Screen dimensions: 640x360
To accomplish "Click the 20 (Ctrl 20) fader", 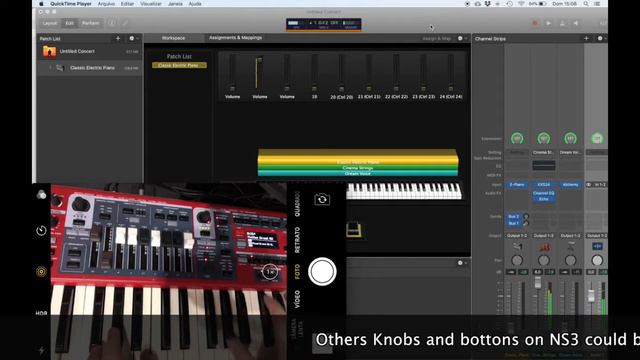I will (342, 73).
